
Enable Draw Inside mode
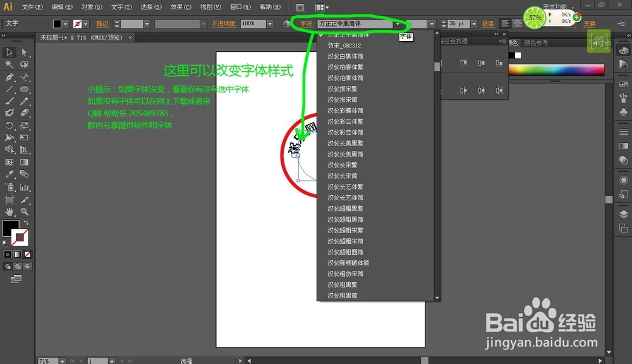pos(27,267)
